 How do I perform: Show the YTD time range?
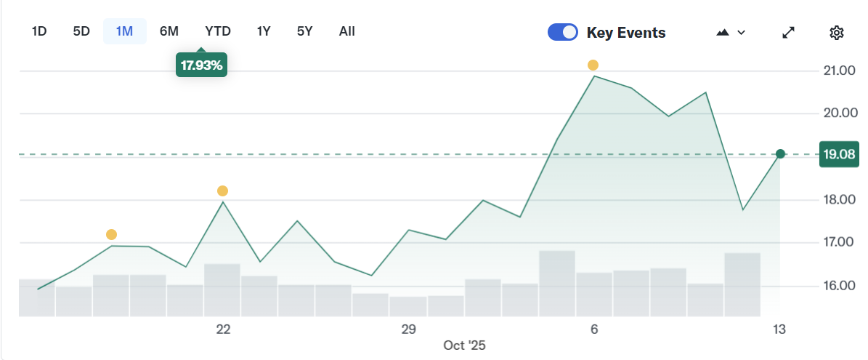click(x=218, y=31)
